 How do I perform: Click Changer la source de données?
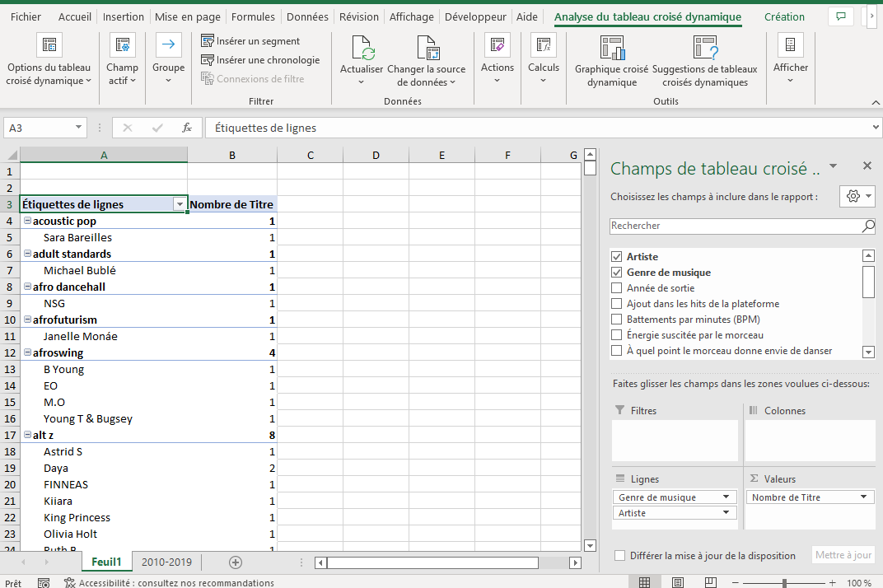pos(427,62)
